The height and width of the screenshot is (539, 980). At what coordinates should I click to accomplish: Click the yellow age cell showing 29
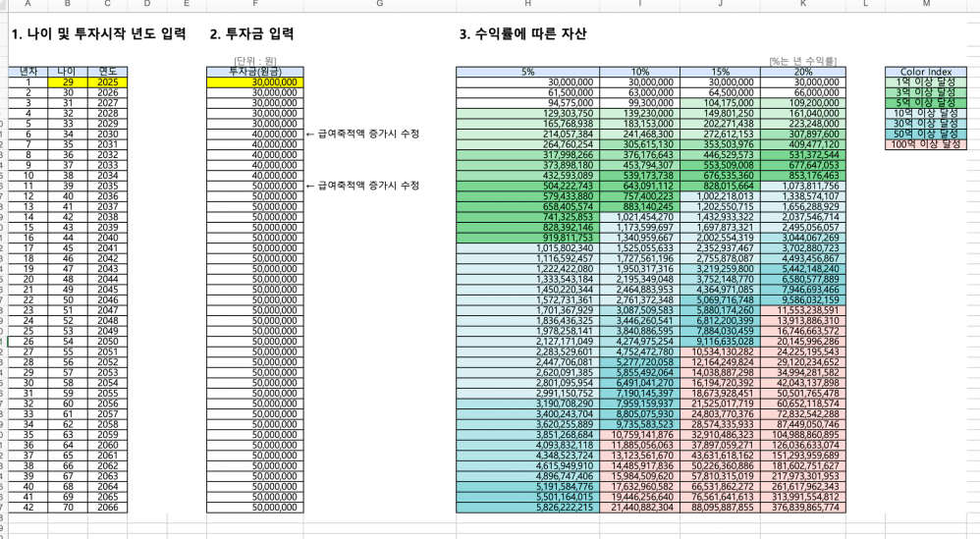(66, 82)
